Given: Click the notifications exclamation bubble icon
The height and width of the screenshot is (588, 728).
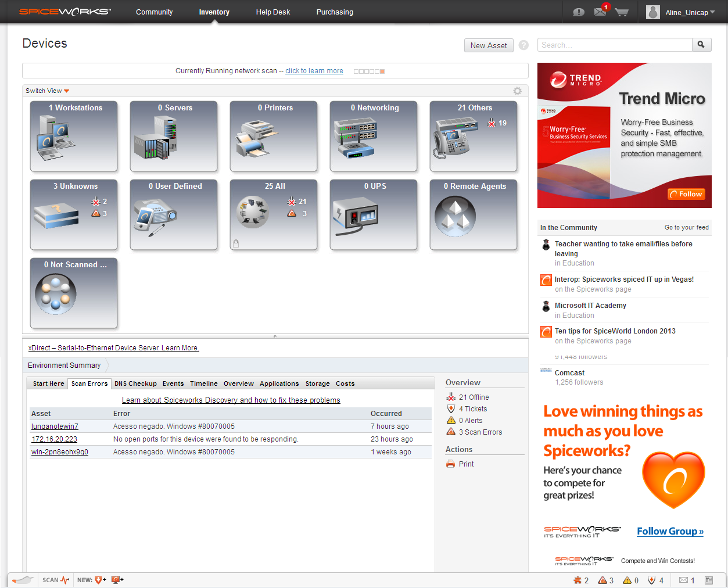Looking at the screenshot, I should pyautogui.click(x=578, y=12).
